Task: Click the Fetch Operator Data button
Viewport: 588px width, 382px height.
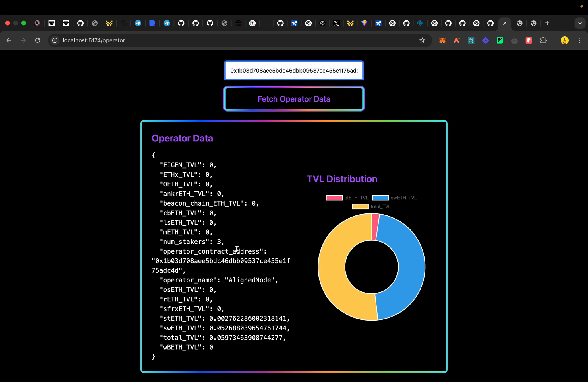Action: click(294, 99)
